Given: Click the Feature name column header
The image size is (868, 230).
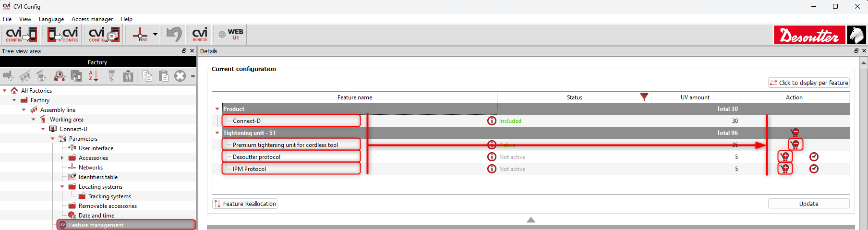Looking at the screenshot, I should click(355, 97).
